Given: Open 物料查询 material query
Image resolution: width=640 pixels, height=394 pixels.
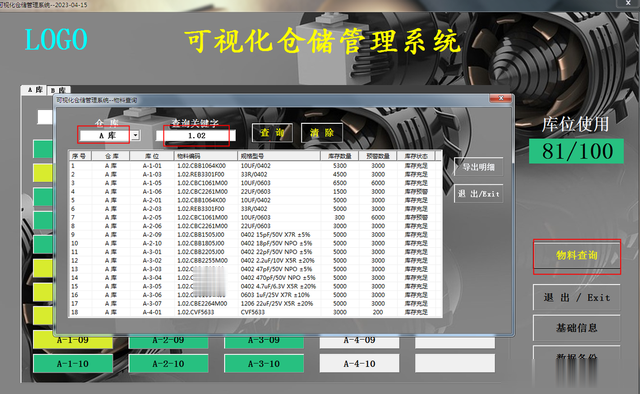Looking at the screenshot, I should 577,256.
